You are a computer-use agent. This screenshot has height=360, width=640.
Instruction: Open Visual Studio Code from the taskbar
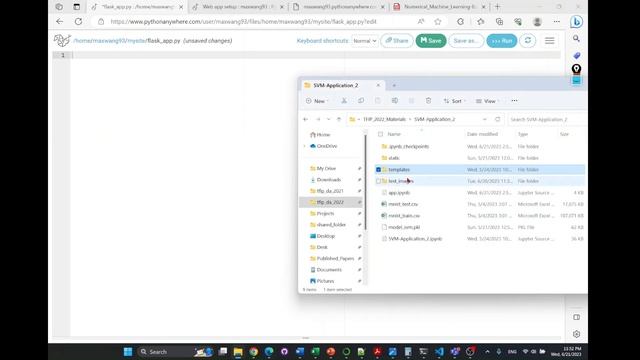click(439, 351)
